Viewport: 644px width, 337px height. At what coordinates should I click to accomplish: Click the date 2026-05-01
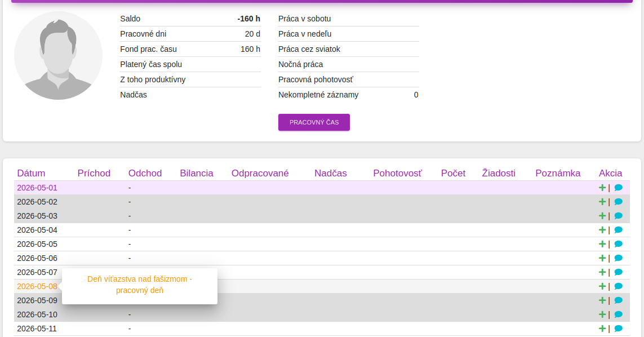pos(37,188)
